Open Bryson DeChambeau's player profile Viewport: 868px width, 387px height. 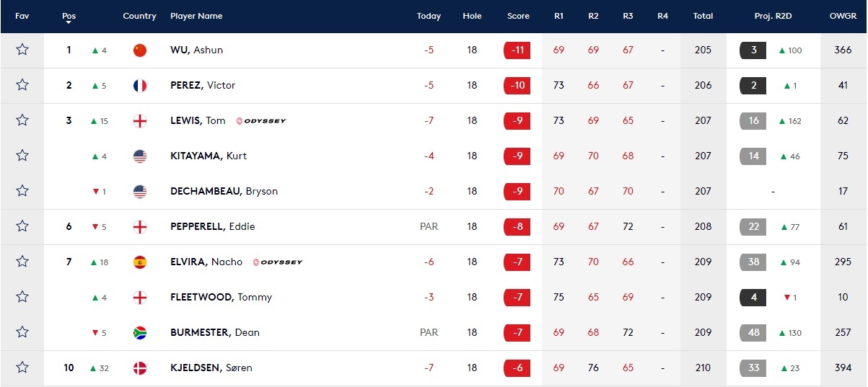224,192
